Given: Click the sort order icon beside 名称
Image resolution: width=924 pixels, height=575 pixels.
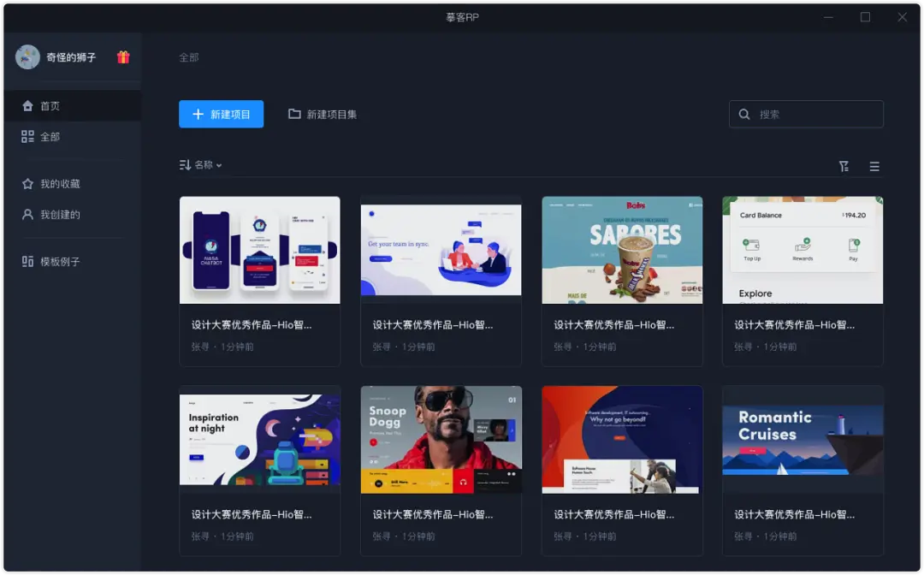Looking at the screenshot, I should point(185,165).
